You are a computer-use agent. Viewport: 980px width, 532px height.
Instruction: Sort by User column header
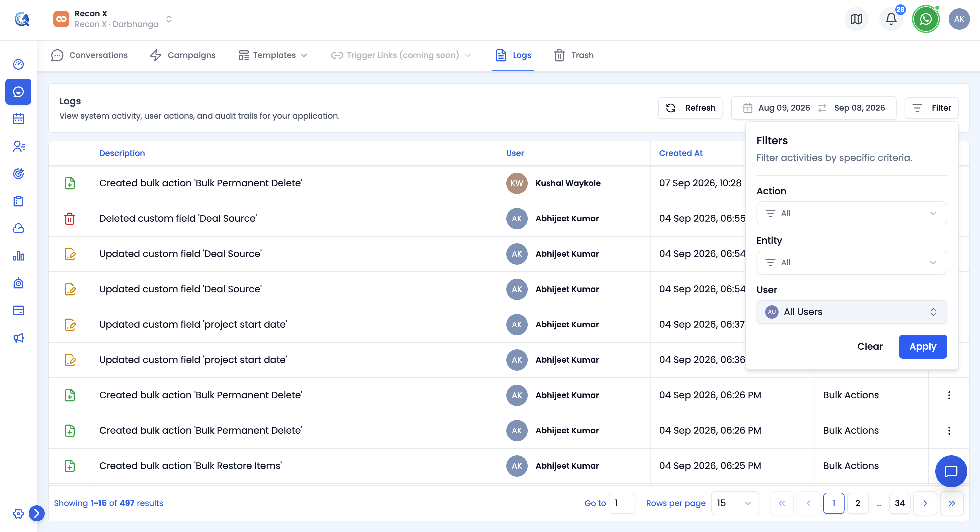tap(515, 153)
